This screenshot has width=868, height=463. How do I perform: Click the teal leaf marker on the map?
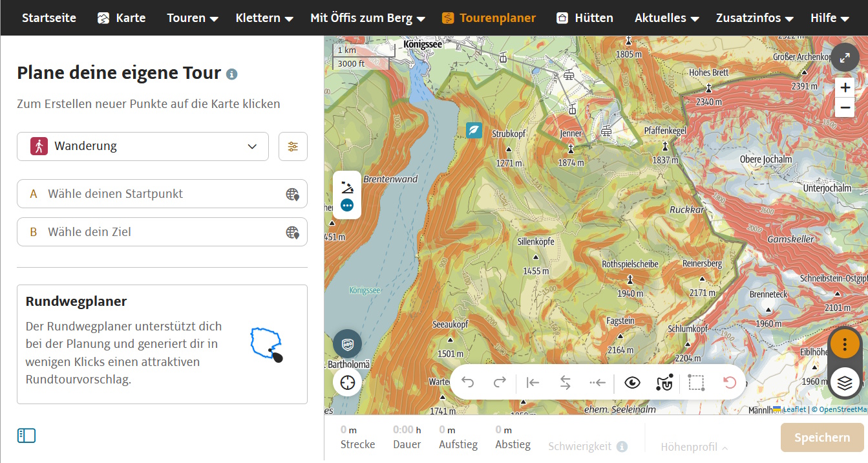click(x=474, y=130)
